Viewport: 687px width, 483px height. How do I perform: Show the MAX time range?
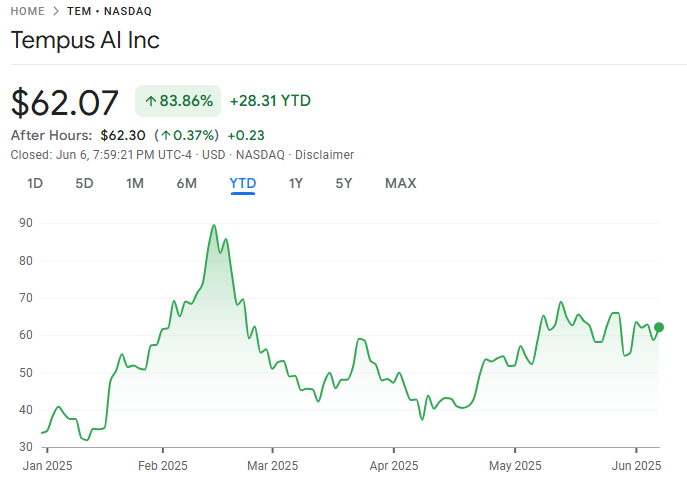point(400,183)
